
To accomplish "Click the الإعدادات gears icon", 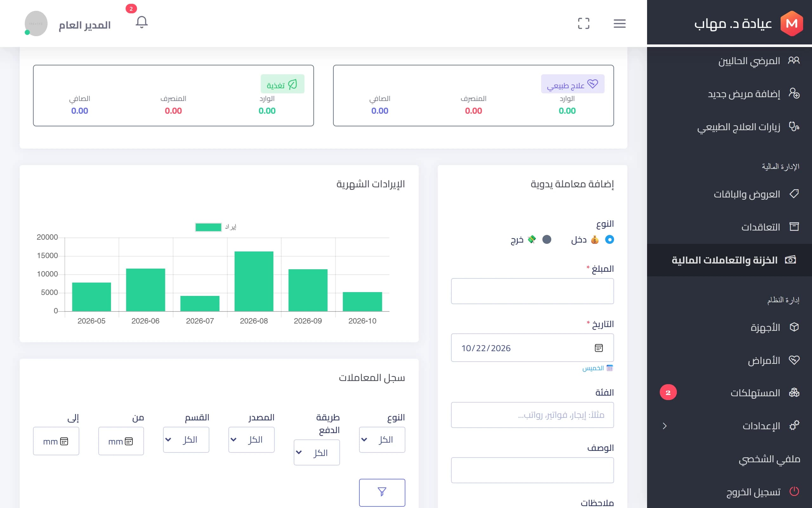I will point(794,425).
